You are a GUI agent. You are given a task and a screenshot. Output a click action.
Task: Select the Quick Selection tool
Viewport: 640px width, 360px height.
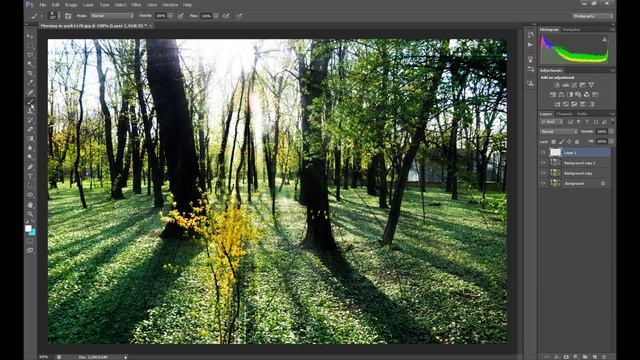[30, 64]
